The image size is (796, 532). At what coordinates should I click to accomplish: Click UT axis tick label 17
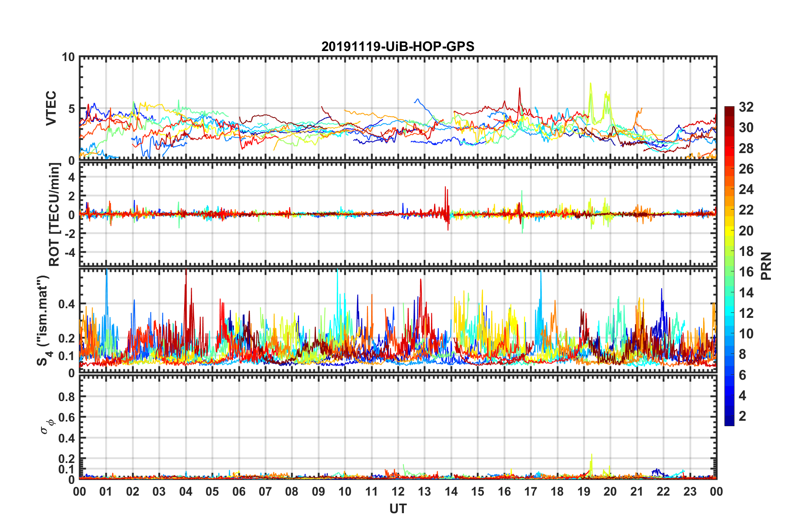pos(531,491)
